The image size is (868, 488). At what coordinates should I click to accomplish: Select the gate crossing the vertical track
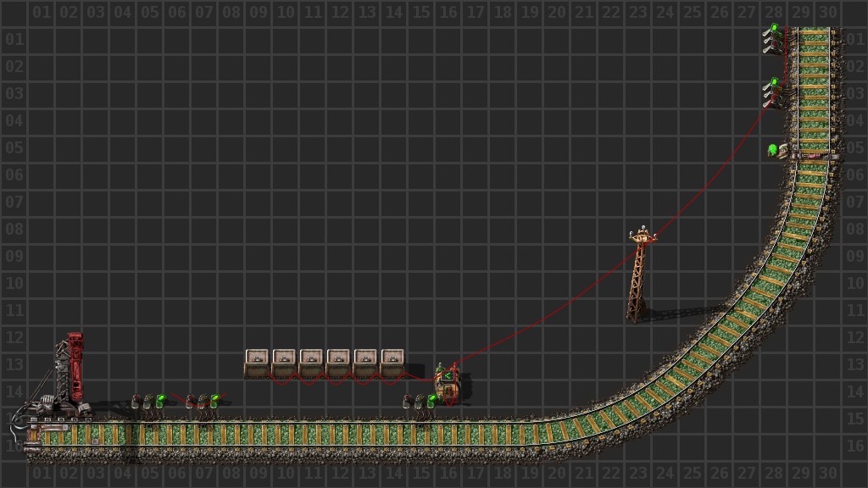click(813, 156)
